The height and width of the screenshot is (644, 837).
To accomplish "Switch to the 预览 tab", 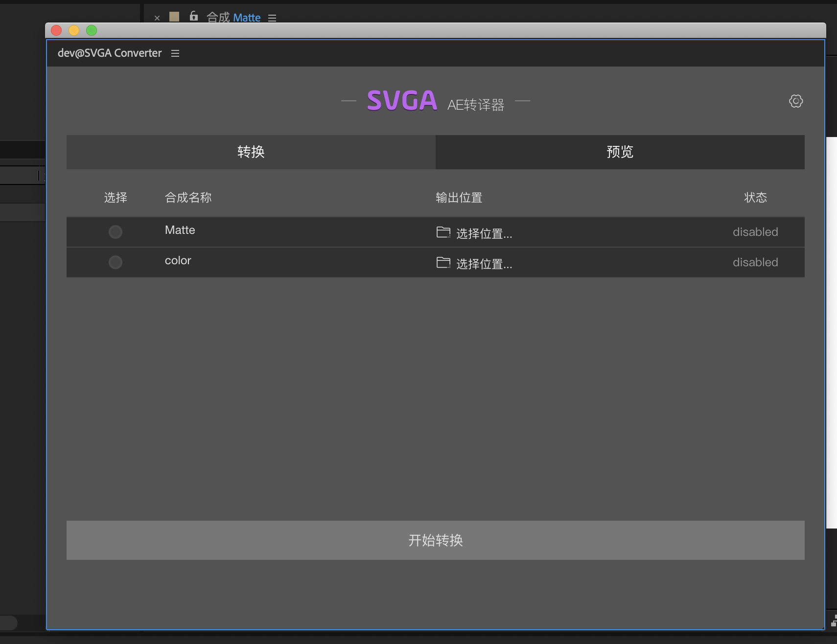I will point(620,152).
